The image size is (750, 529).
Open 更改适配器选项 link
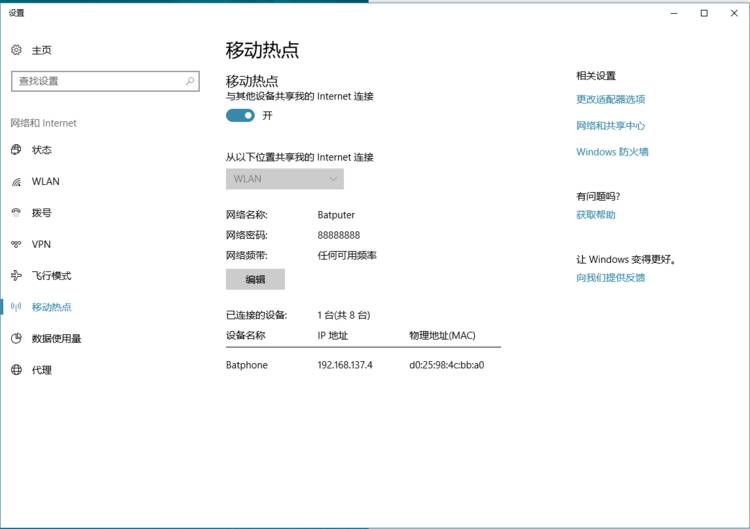tap(610, 99)
